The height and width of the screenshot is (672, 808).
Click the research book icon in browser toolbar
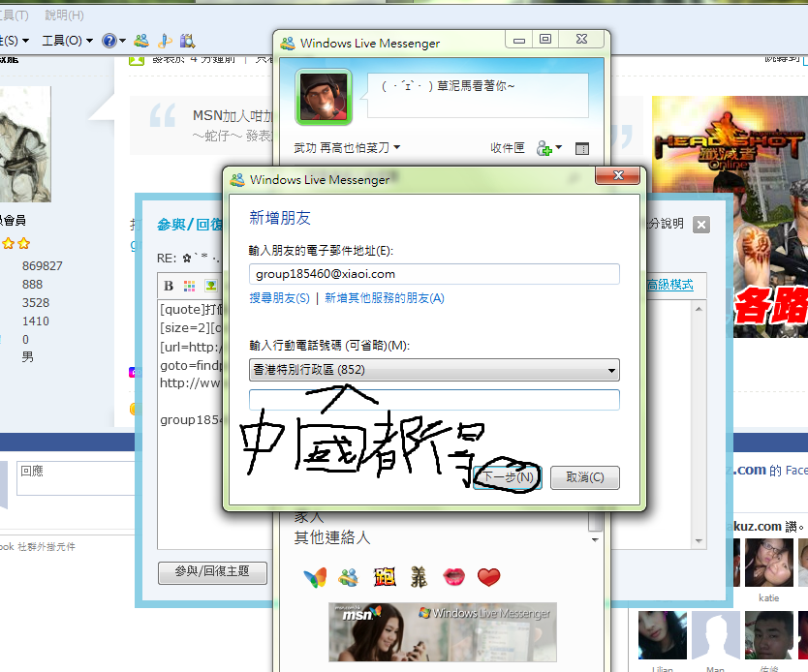(187, 41)
